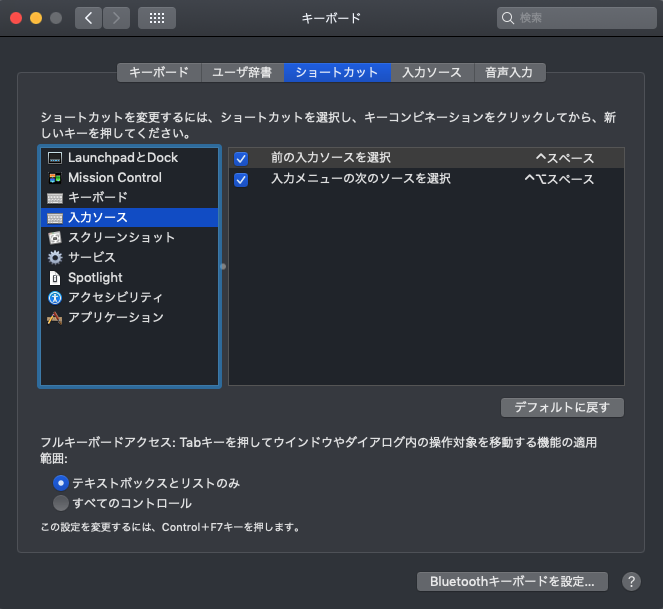Screen dimensions: 663x609
Task: Click the ^スペース shortcut key combination
Action: [565, 158]
